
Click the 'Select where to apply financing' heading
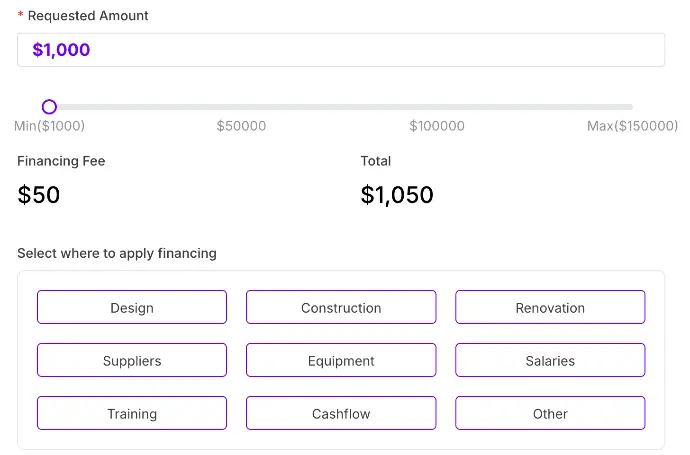[x=117, y=253]
